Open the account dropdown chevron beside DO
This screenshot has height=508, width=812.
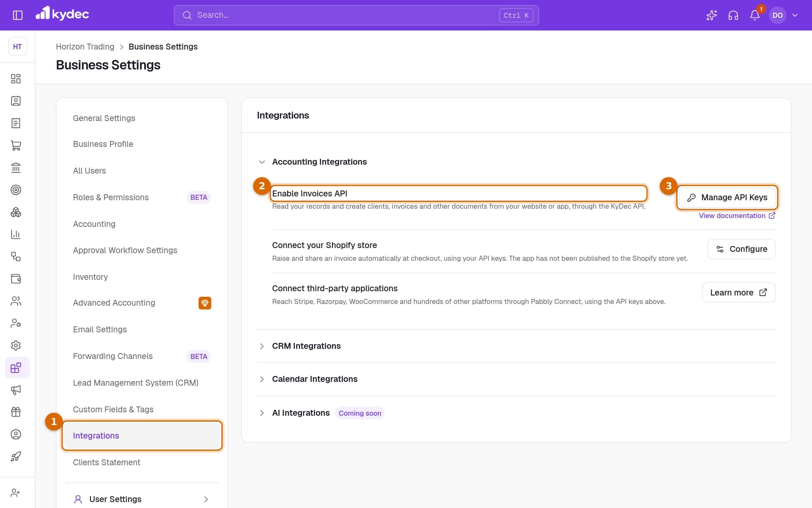[x=795, y=15]
